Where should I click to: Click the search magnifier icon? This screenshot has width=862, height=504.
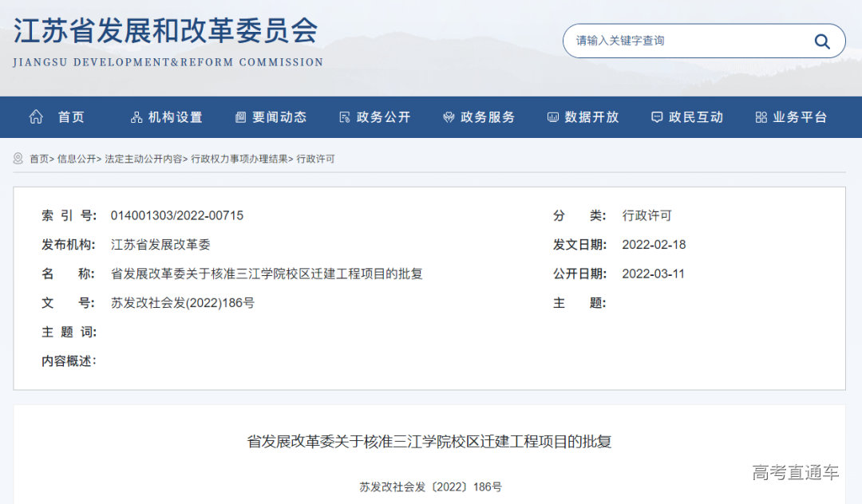[821, 41]
